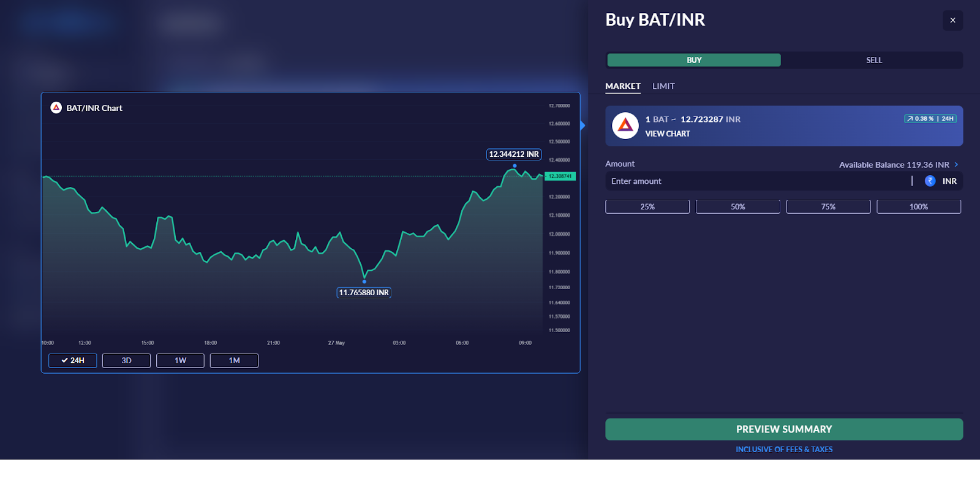Choose 50% of balance
Viewport: 980px width, 495px height.
738,207
